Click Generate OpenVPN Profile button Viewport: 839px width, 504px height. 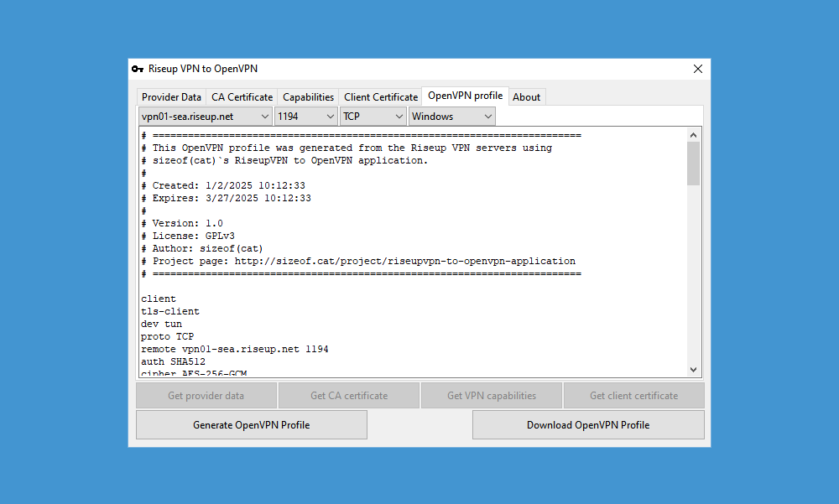(x=251, y=425)
